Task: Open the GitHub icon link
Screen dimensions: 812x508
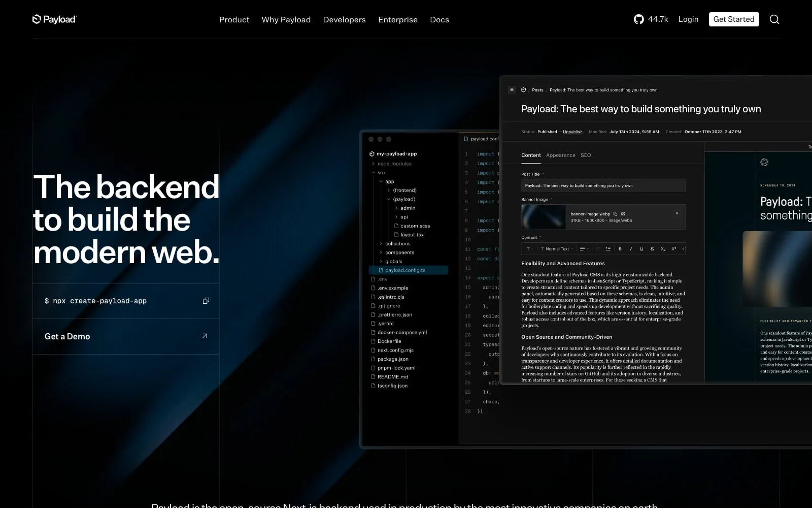Action: coord(638,19)
